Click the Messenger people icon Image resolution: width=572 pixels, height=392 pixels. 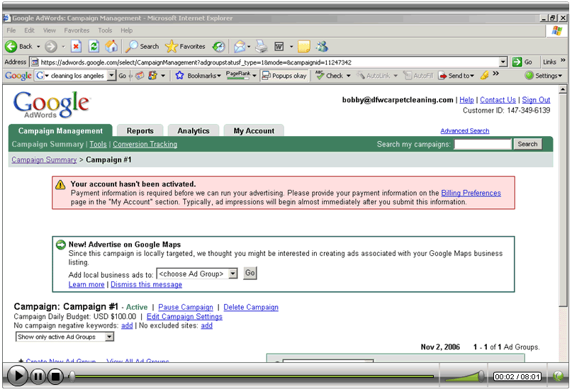point(322,46)
